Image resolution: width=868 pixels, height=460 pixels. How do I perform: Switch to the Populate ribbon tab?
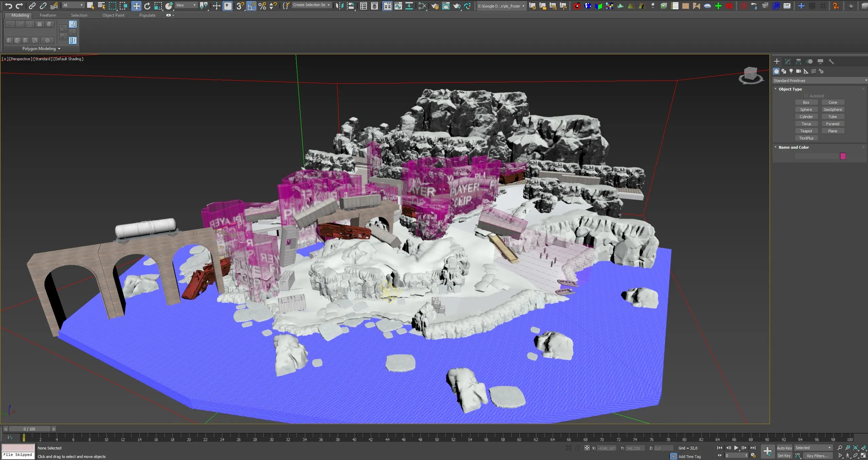(147, 15)
